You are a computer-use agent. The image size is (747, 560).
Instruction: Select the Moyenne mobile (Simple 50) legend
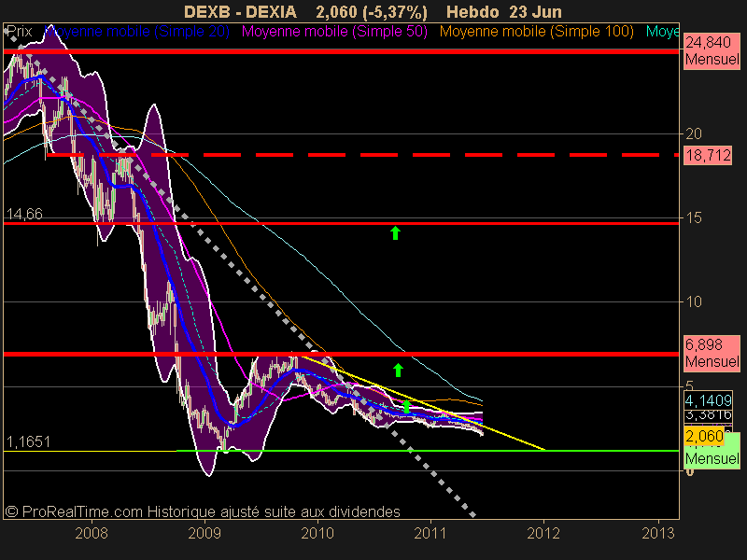(334, 32)
